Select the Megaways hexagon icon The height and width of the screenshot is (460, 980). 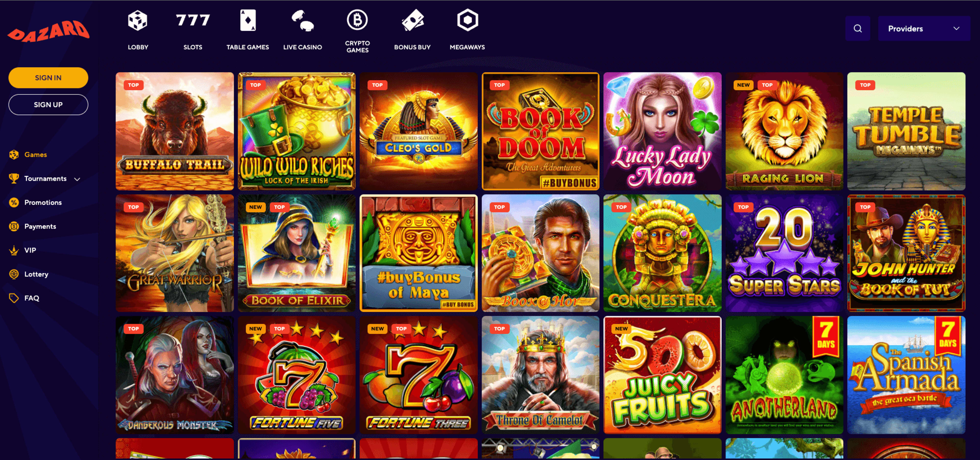(x=467, y=20)
